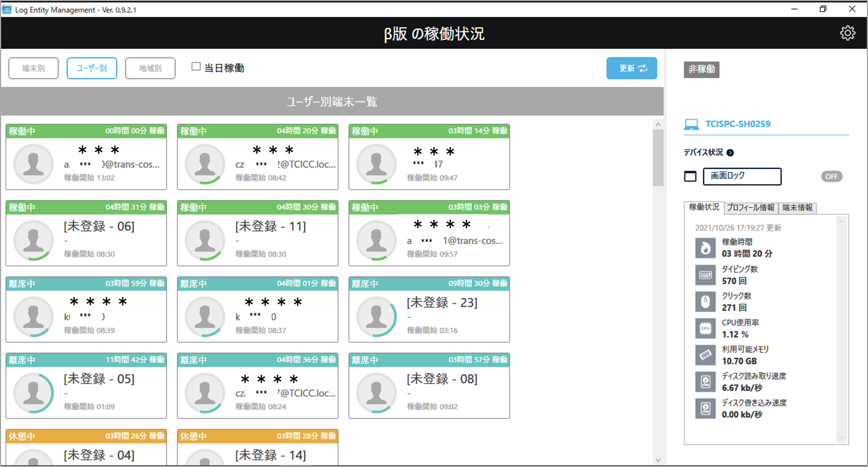The height and width of the screenshot is (467, 868).
Task: Select the ユーザー別 view button
Action: pos(92,68)
